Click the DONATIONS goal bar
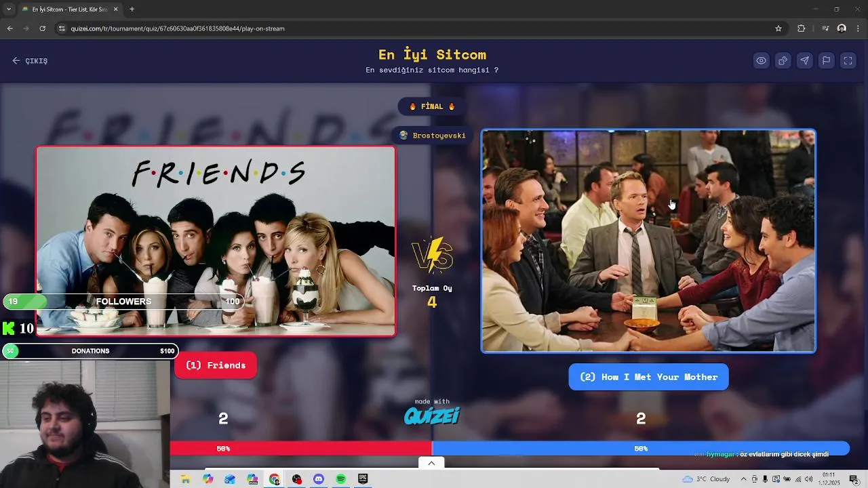The height and width of the screenshot is (488, 868). (x=90, y=351)
